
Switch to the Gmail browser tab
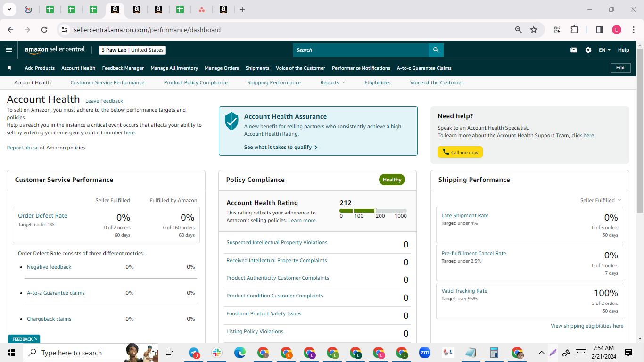coord(28,9)
